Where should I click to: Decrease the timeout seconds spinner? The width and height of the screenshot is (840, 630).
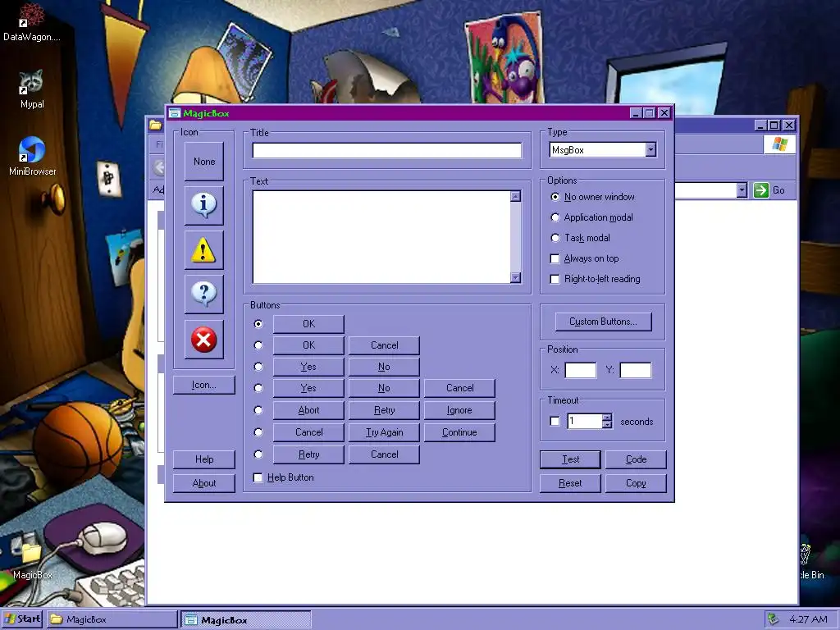point(606,424)
